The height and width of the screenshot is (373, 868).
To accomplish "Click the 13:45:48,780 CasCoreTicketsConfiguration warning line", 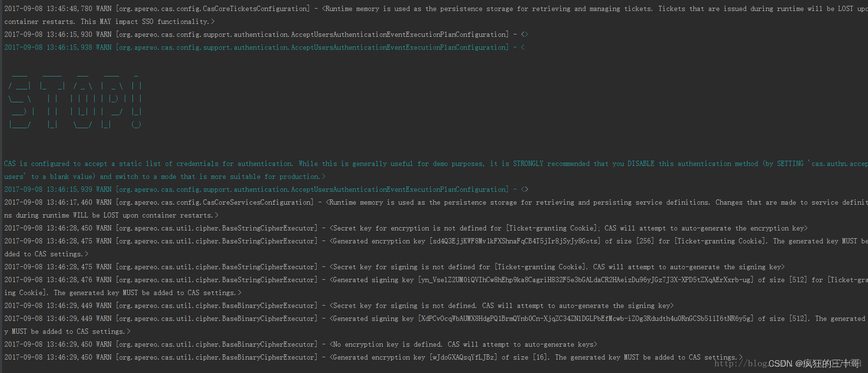I will point(436,9).
